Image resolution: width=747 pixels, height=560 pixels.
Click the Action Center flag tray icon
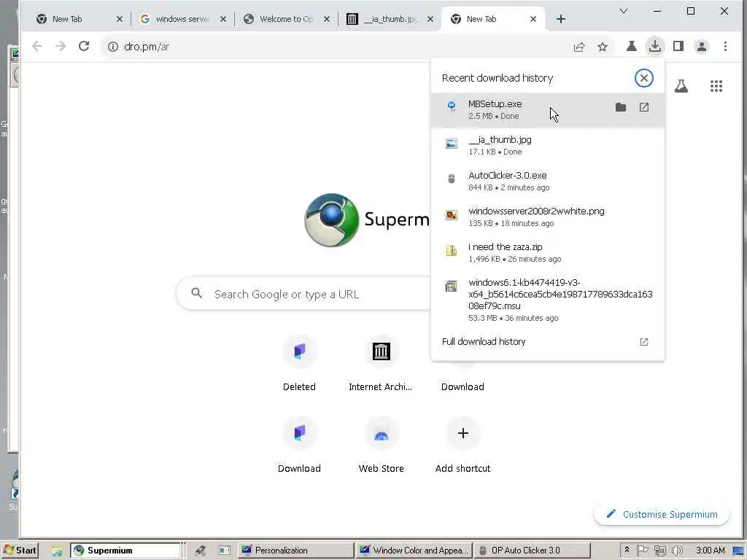642,551
